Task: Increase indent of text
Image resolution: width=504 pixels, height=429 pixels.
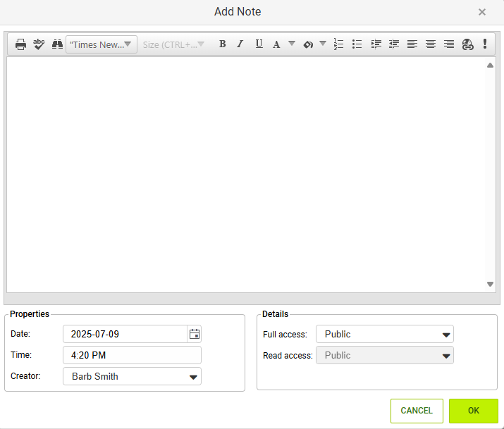Action: pyautogui.click(x=376, y=44)
